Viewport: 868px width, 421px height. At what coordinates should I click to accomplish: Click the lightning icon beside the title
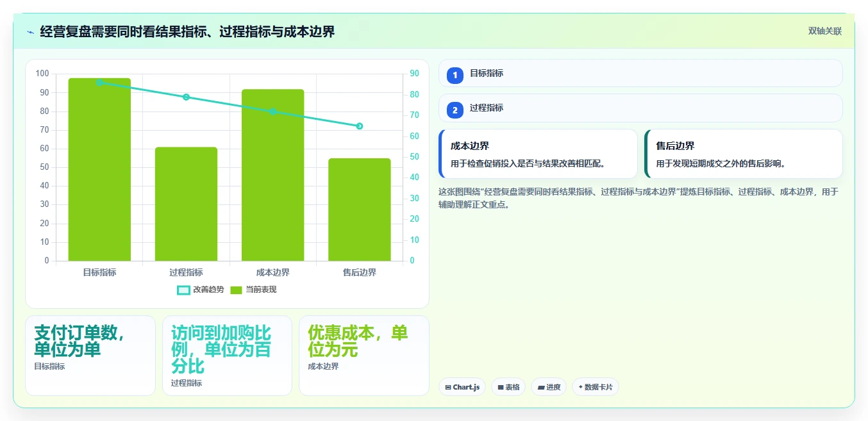click(x=30, y=32)
